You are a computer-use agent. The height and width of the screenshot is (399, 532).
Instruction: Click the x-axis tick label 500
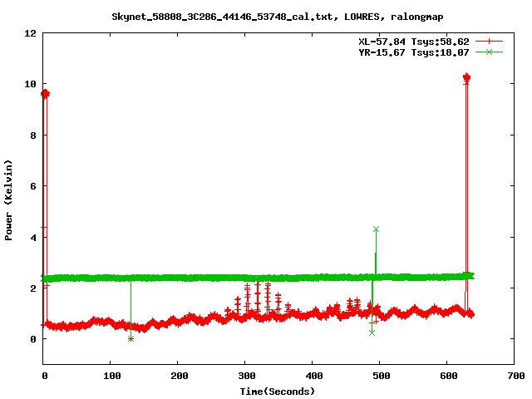pyautogui.click(x=381, y=376)
